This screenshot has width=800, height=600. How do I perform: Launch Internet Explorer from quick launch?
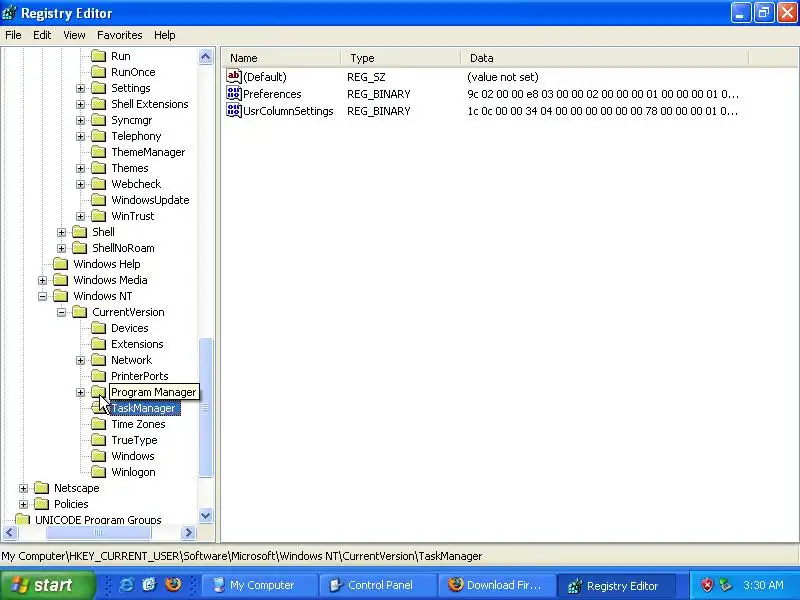point(126,584)
